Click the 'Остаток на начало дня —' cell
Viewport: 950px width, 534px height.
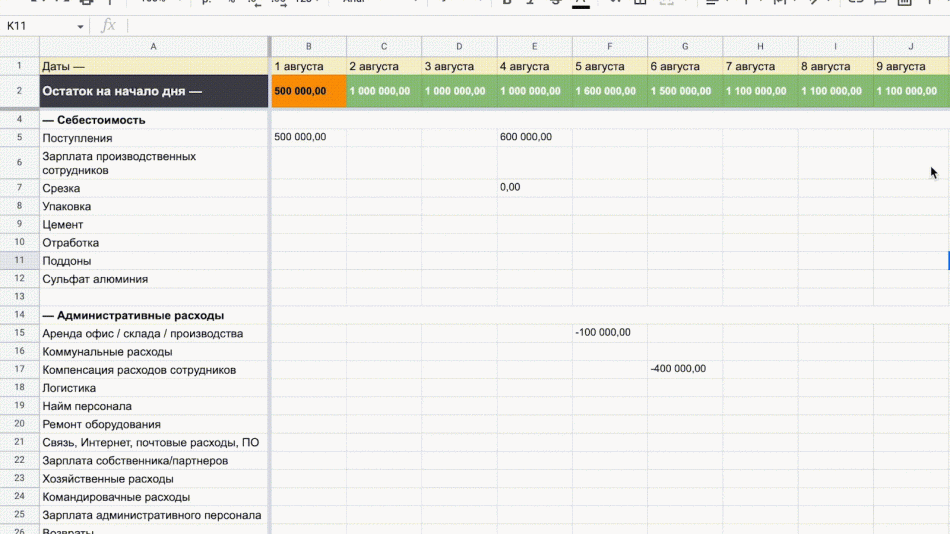coord(154,91)
